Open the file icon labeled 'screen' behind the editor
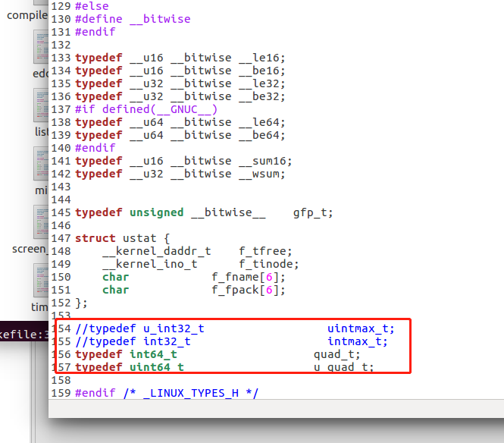 [41, 221]
